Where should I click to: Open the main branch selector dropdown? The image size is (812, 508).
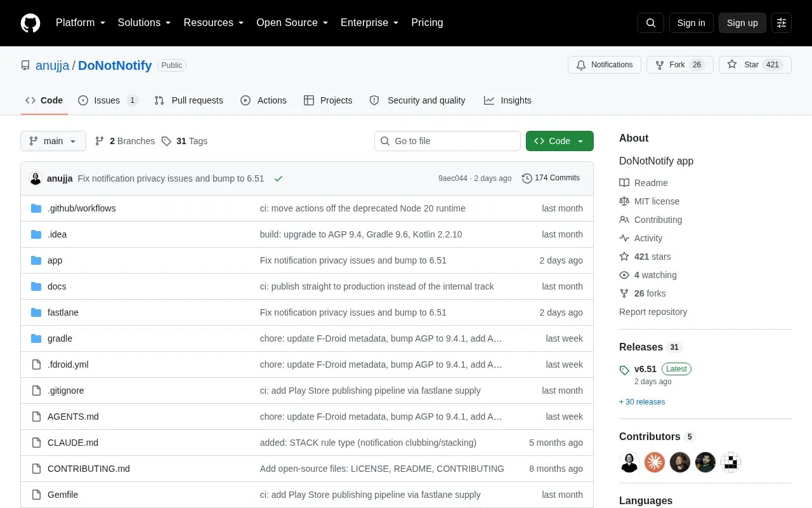click(53, 141)
